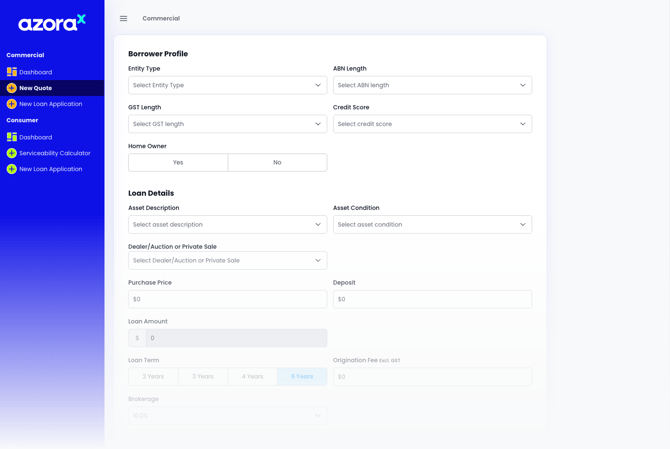Click the Commercial Dashboard grid icon
670x449 pixels.
[12, 72]
